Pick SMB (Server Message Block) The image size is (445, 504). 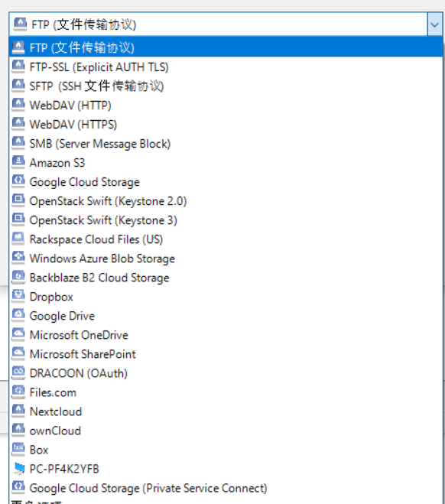pyautogui.click(x=226, y=143)
